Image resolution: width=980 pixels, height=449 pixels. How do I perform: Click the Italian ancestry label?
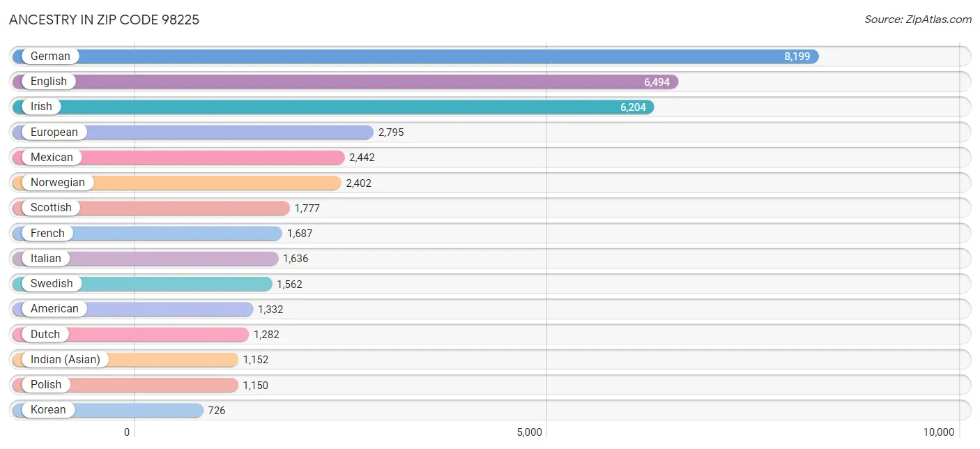coord(46,258)
